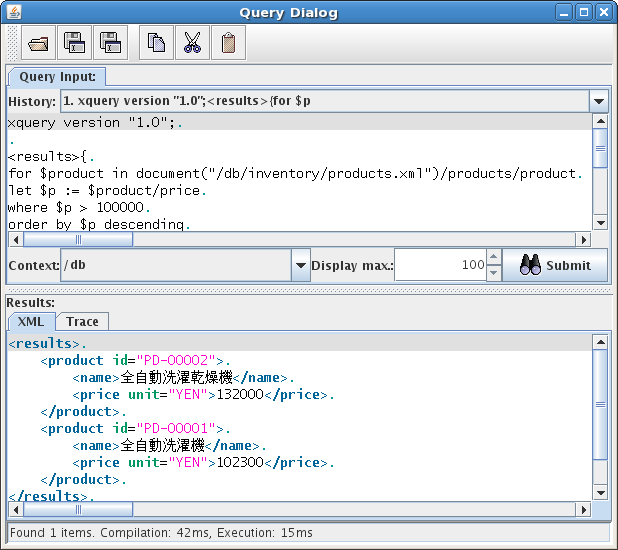
Task: Click in the Display max input field
Action: 440,265
